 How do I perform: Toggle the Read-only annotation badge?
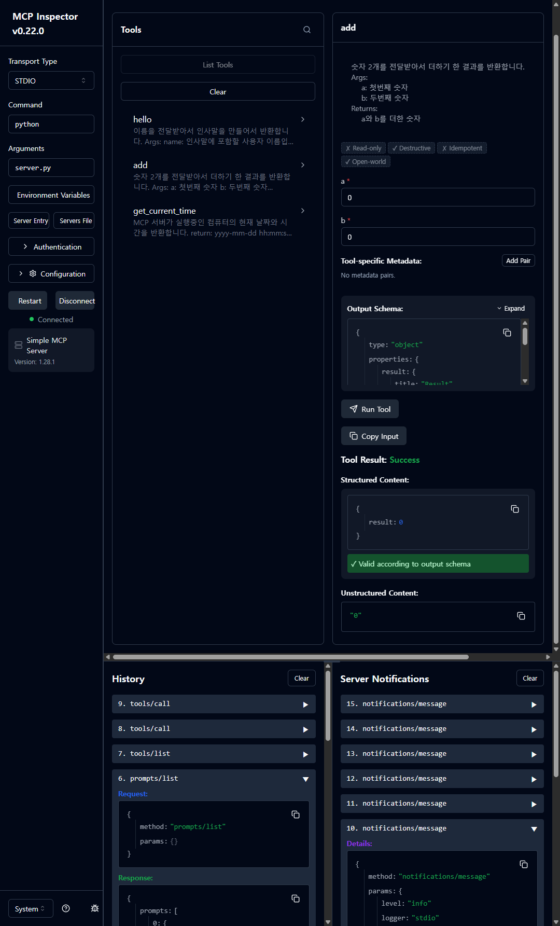pyautogui.click(x=363, y=148)
